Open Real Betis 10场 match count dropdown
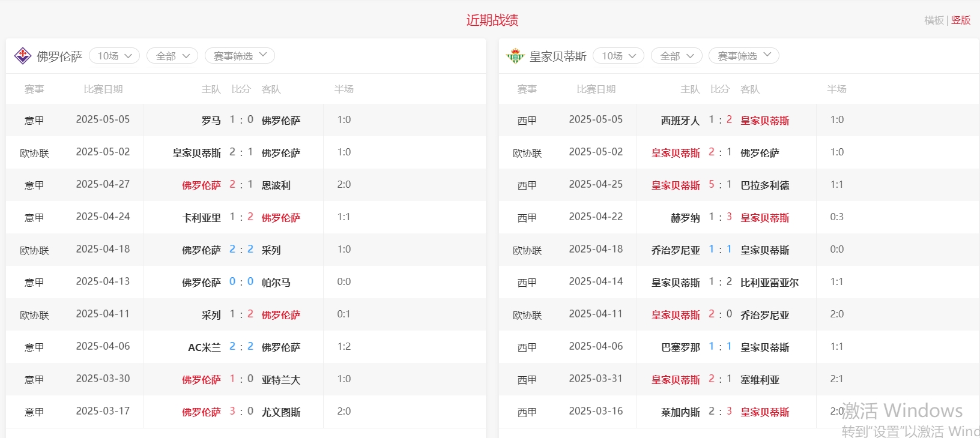 pyautogui.click(x=619, y=56)
